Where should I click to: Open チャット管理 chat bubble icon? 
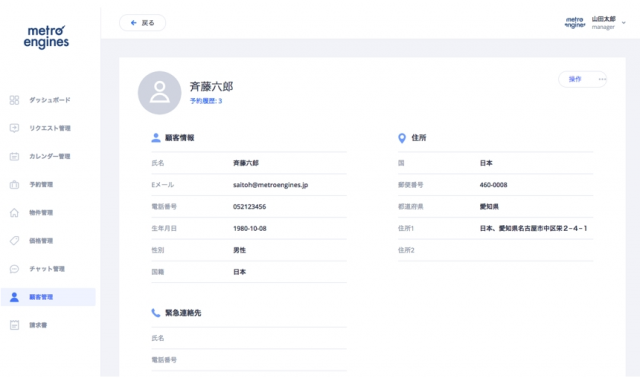tap(14, 269)
